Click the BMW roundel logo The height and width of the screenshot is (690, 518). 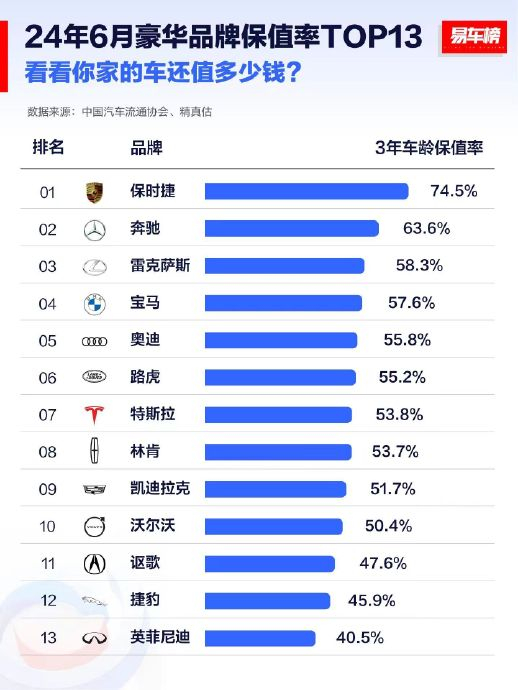[x=95, y=304]
